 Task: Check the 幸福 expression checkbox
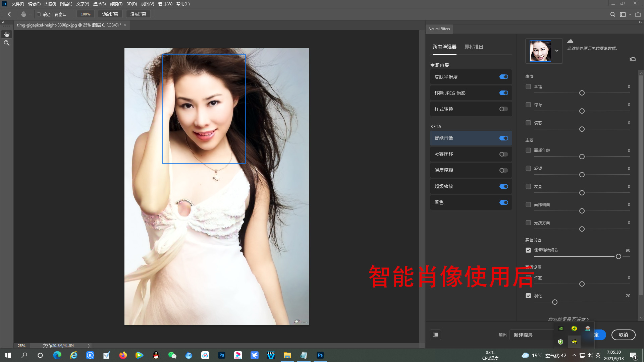coord(528,86)
